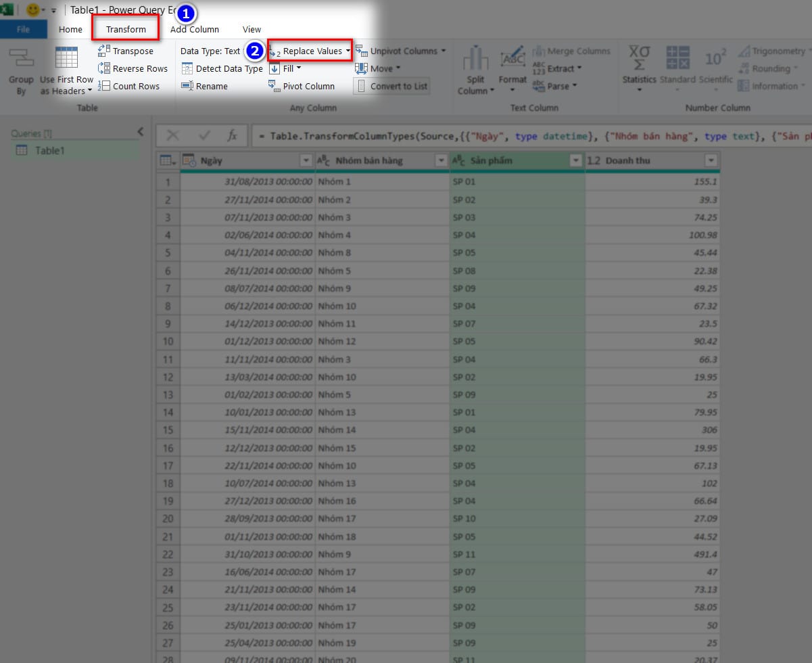The height and width of the screenshot is (663, 812).
Task: Expand the Replace Values dropdown
Action: [x=348, y=51]
